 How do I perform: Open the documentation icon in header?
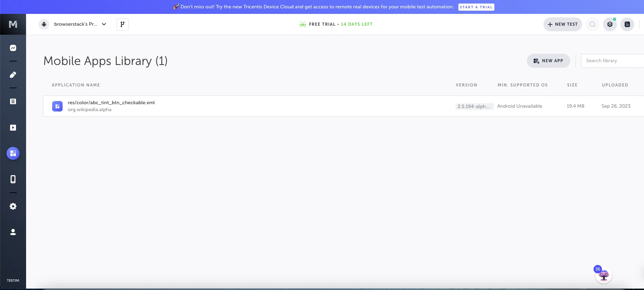(x=627, y=24)
